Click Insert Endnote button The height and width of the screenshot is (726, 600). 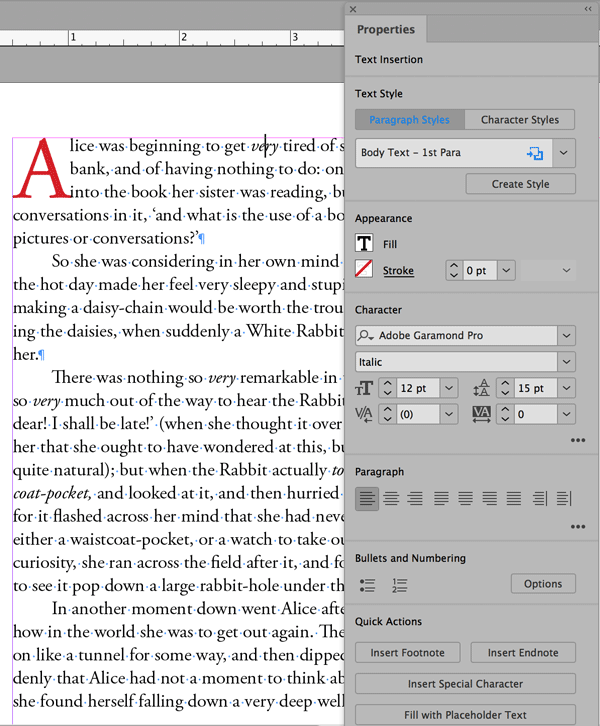pyautogui.click(x=523, y=652)
